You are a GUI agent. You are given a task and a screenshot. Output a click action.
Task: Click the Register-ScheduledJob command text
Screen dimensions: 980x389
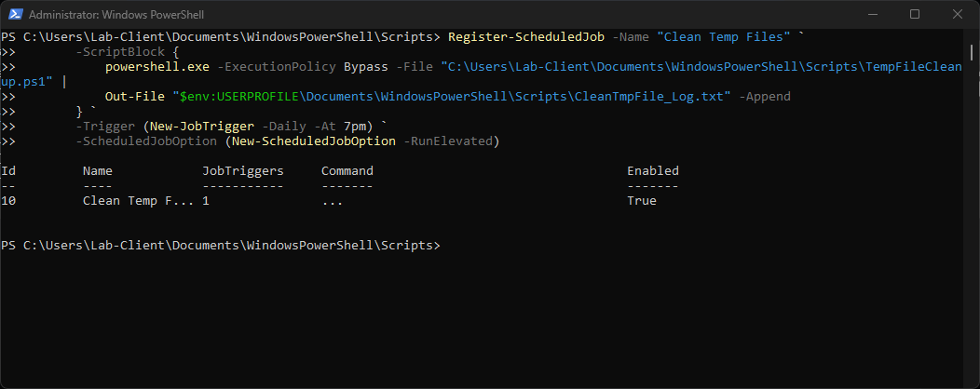pos(525,37)
